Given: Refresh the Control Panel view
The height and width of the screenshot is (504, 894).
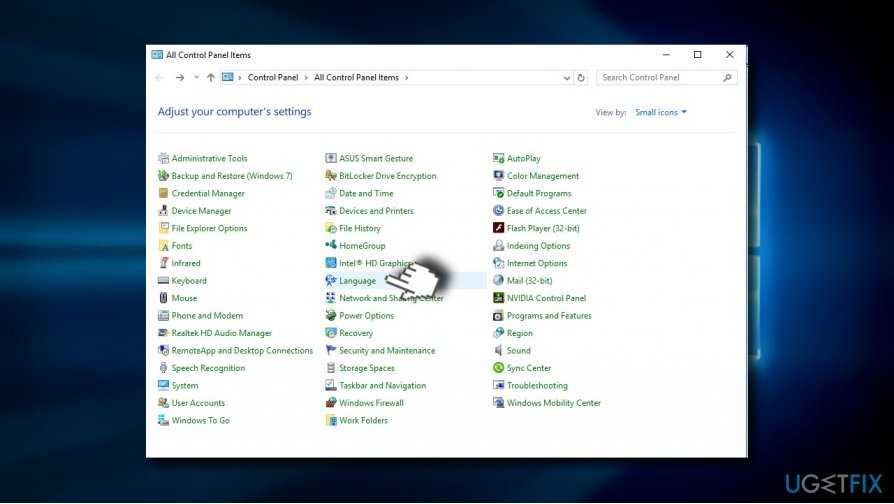Looking at the screenshot, I should click(x=581, y=78).
